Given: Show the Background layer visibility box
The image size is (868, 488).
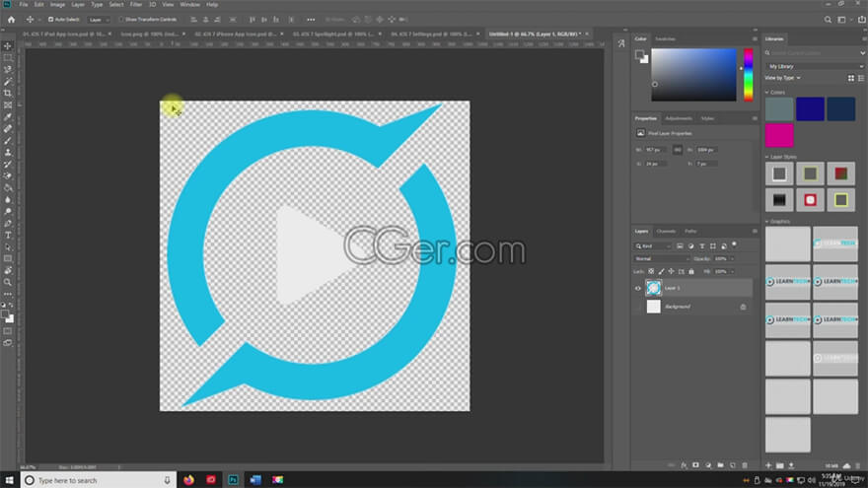Looking at the screenshot, I should point(638,307).
